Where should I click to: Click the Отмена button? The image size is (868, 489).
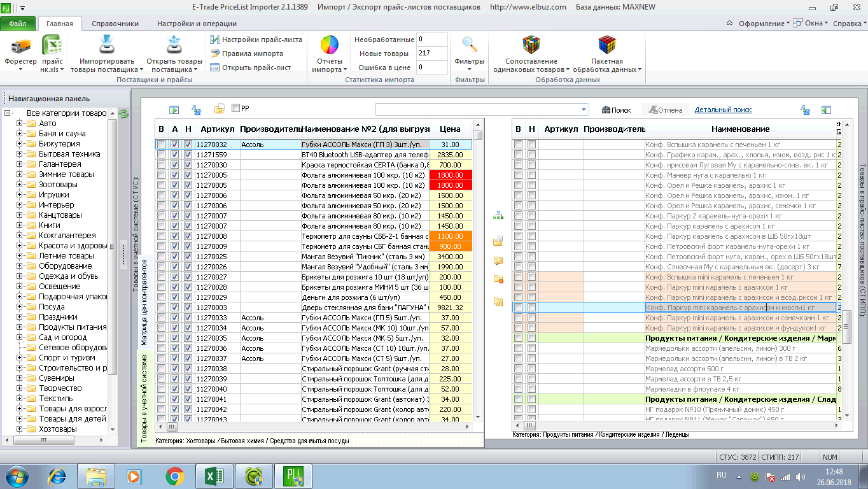(x=665, y=110)
